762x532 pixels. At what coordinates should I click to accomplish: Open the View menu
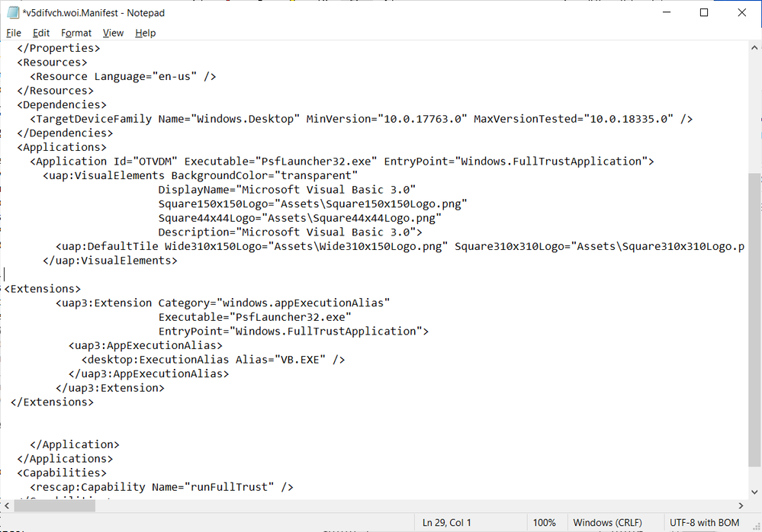[113, 33]
